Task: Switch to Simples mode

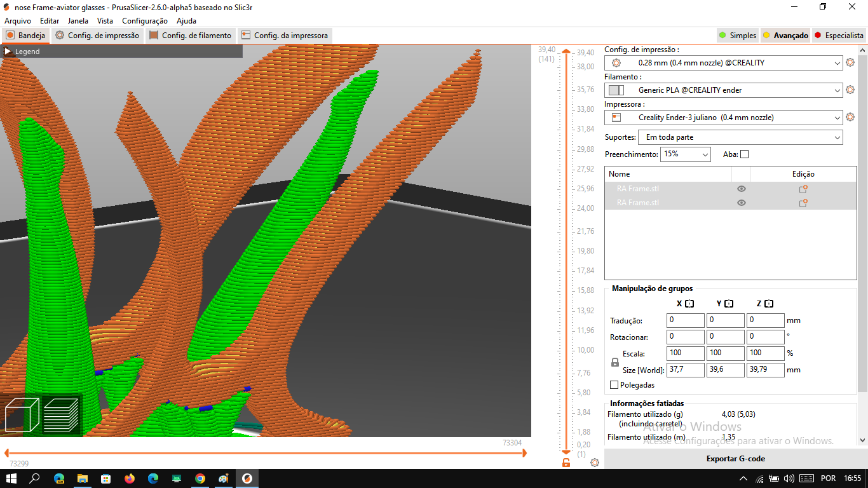Action: click(x=738, y=36)
